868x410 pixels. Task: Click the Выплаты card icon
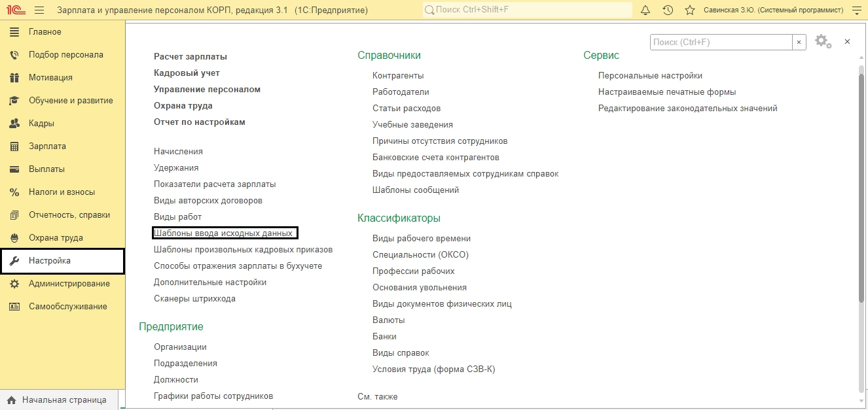click(14, 169)
